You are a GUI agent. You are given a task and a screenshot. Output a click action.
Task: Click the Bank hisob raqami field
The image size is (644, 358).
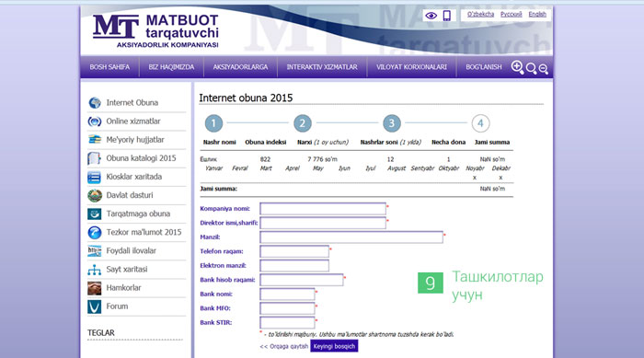coord(302,280)
